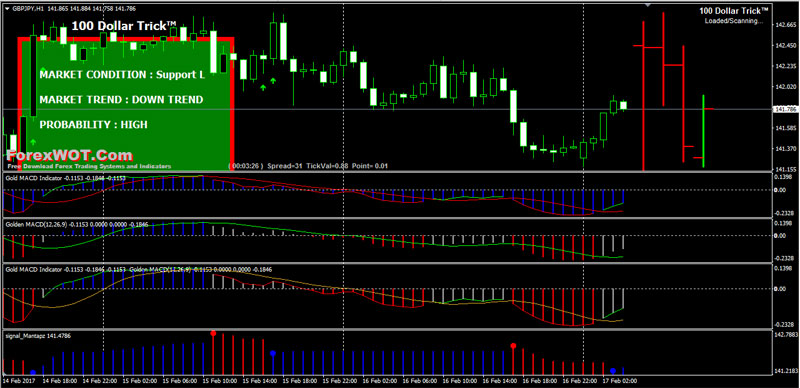Click the '17 Feb 02:00' time label

pyautogui.click(x=620, y=381)
